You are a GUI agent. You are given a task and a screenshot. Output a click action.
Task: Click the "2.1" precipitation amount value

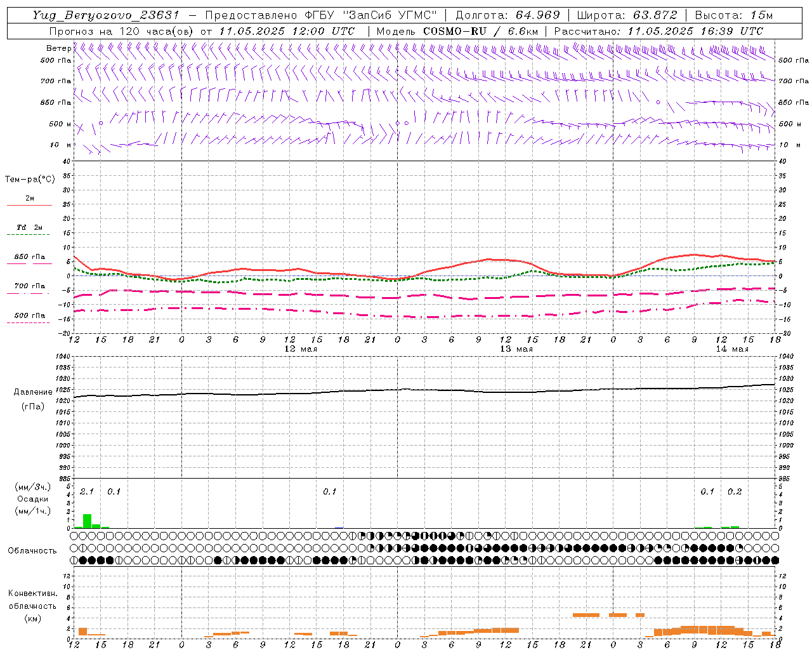[x=87, y=492]
